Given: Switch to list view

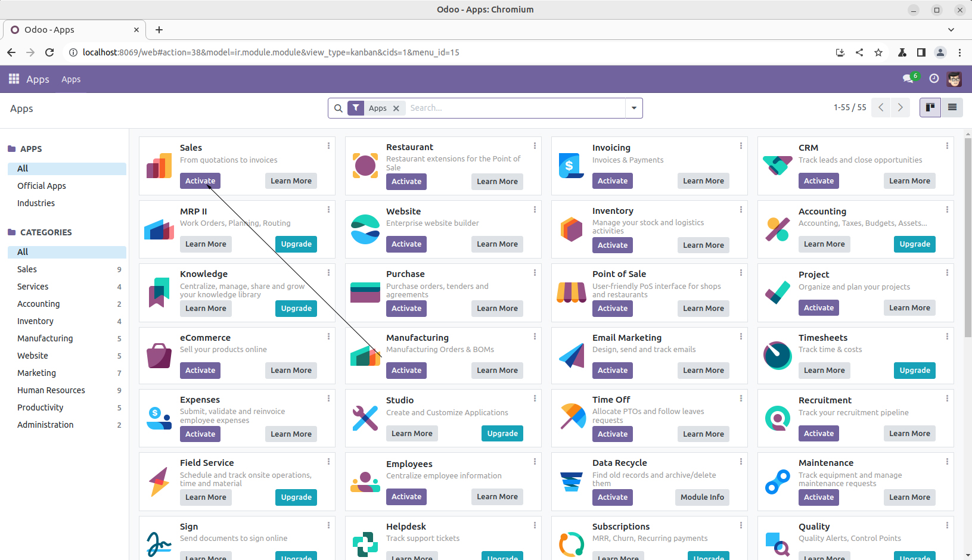Looking at the screenshot, I should (x=952, y=107).
